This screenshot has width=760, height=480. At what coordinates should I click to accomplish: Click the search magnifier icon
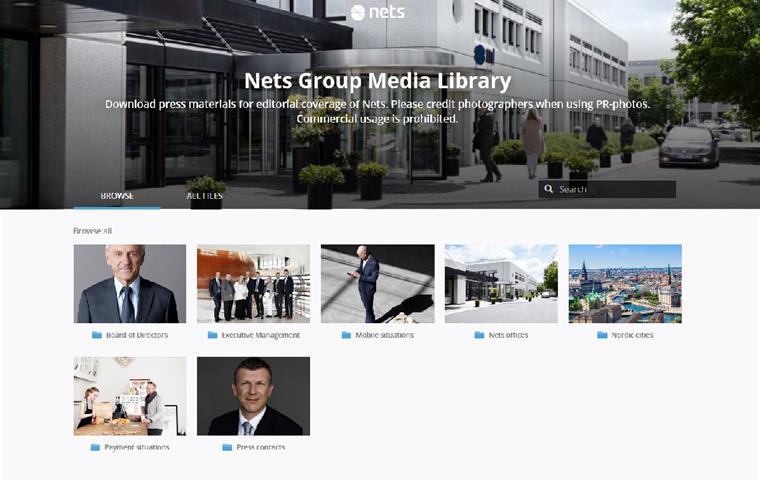549,189
